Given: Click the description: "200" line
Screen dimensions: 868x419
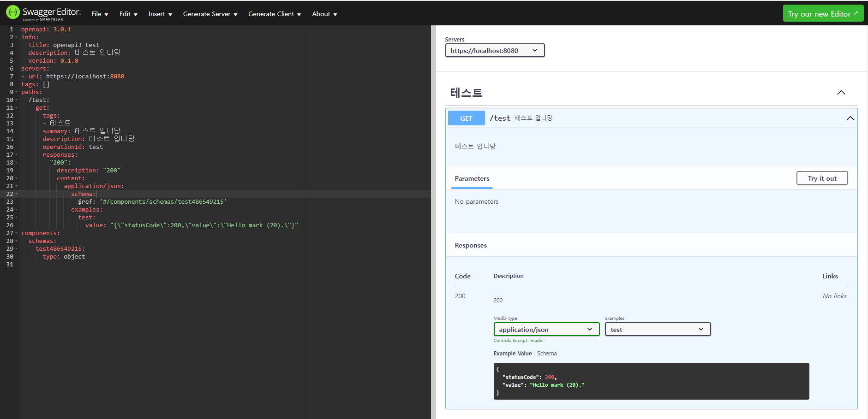Looking at the screenshot, I should click(x=89, y=171).
